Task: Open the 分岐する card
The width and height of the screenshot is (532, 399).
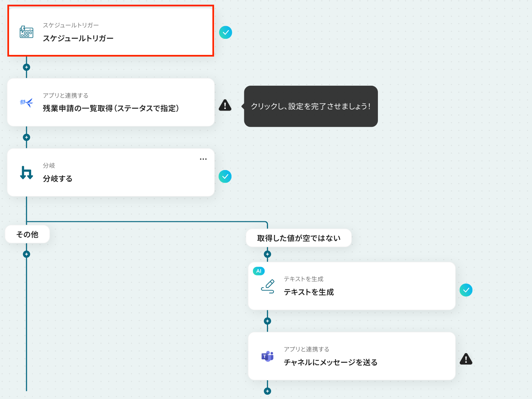Action: pyautogui.click(x=111, y=172)
